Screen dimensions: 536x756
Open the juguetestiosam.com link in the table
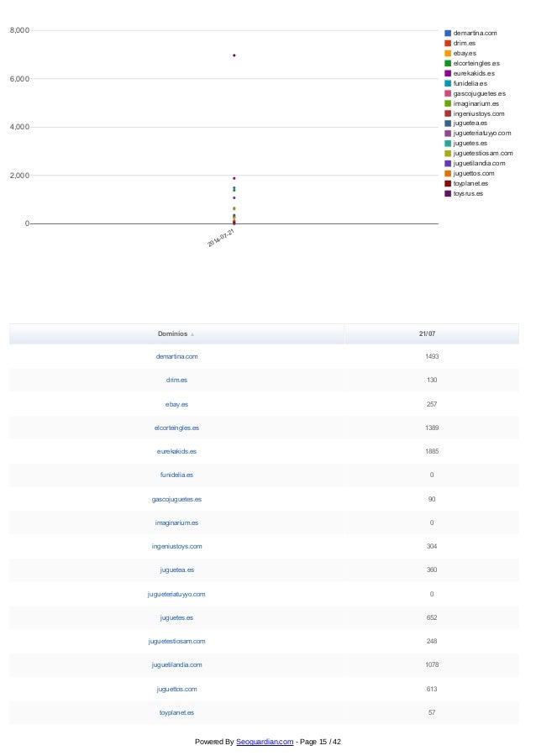tap(177, 642)
